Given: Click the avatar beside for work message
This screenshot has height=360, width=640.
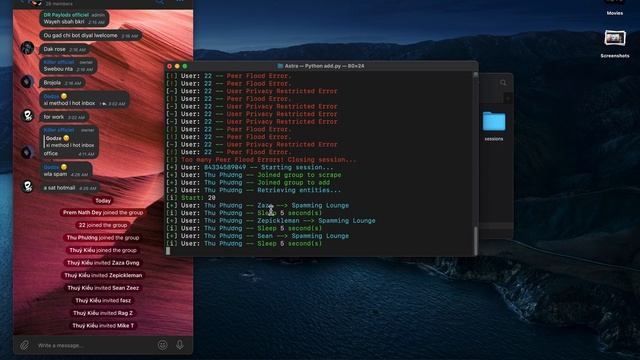Looking at the screenshot, I should click(x=27, y=116).
